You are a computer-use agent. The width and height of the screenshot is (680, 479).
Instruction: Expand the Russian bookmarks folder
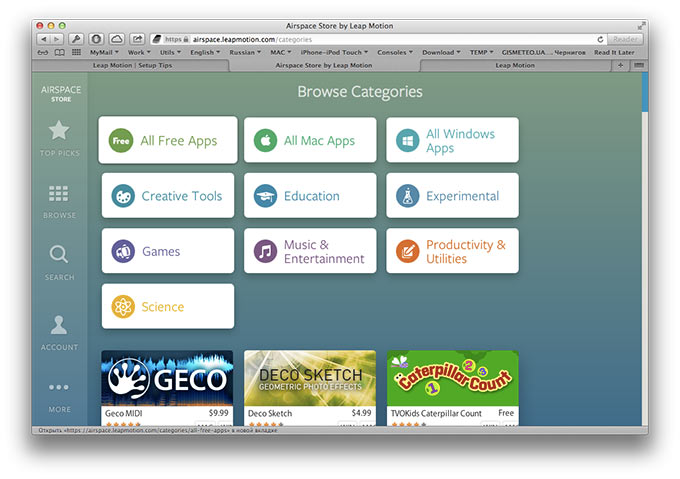click(x=245, y=52)
